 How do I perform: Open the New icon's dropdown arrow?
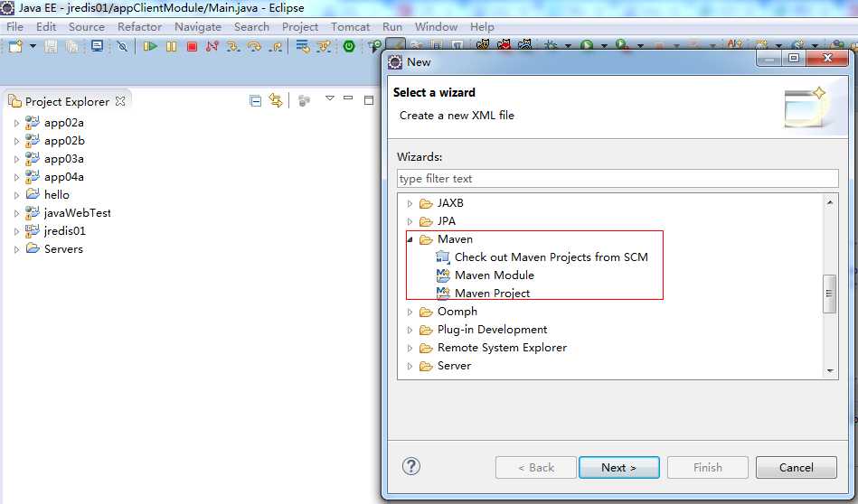(x=33, y=46)
